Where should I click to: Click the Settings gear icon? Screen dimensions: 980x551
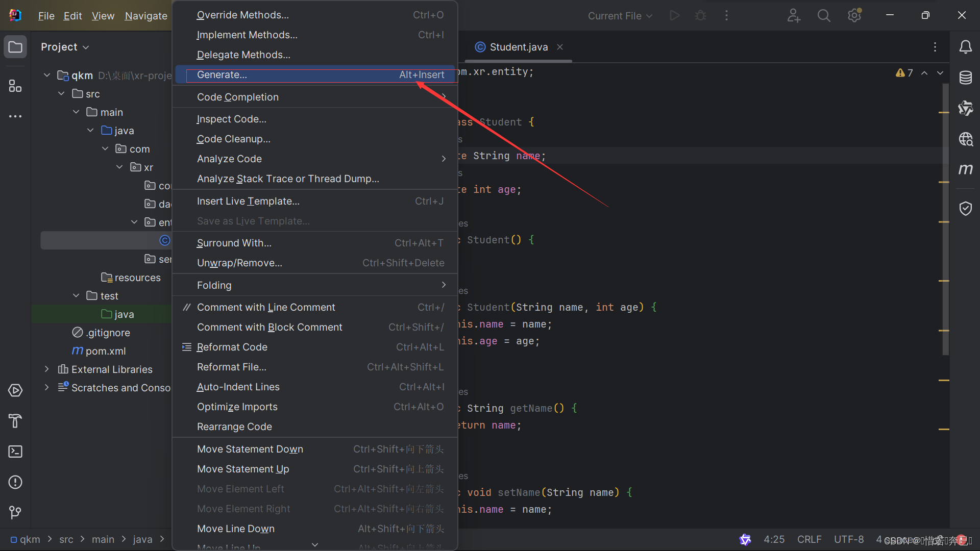coord(854,15)
